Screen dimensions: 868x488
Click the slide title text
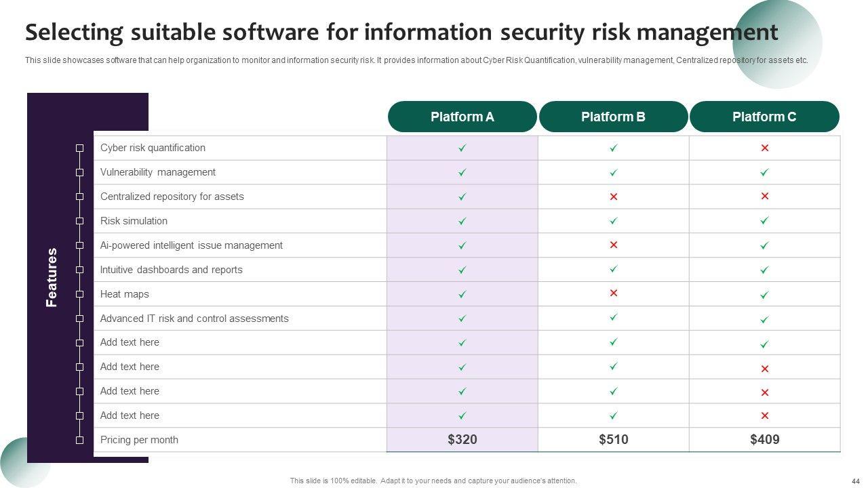click(401, 33)
